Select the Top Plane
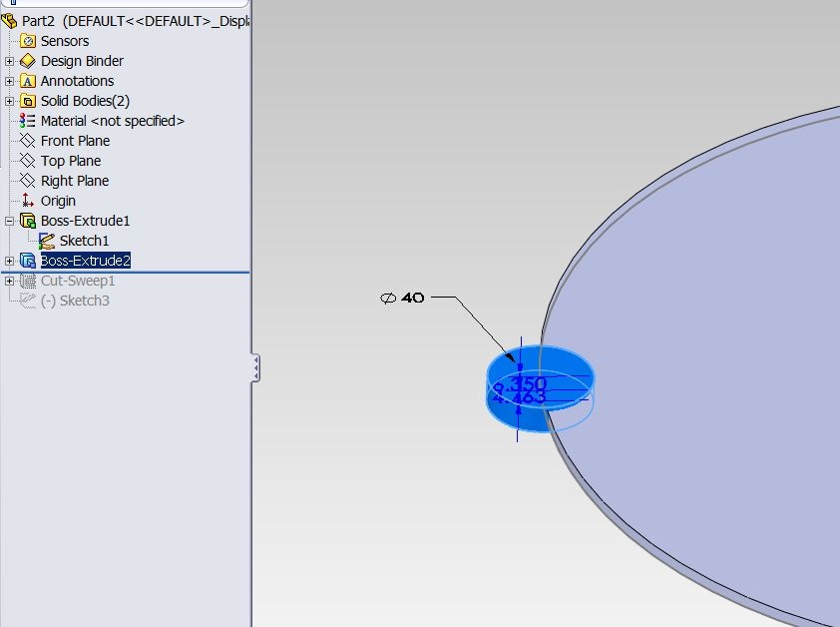Screen dimensions: 840x627 [x=71, y=161]
